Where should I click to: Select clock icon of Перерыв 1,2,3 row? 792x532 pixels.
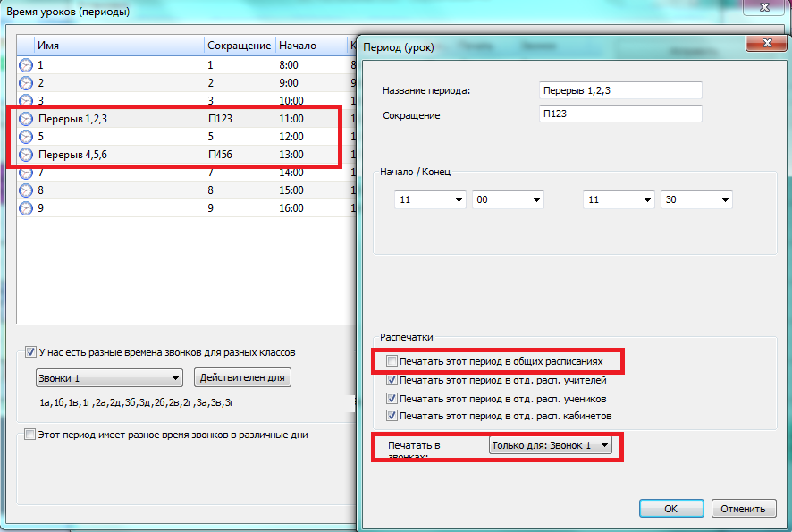26,119
